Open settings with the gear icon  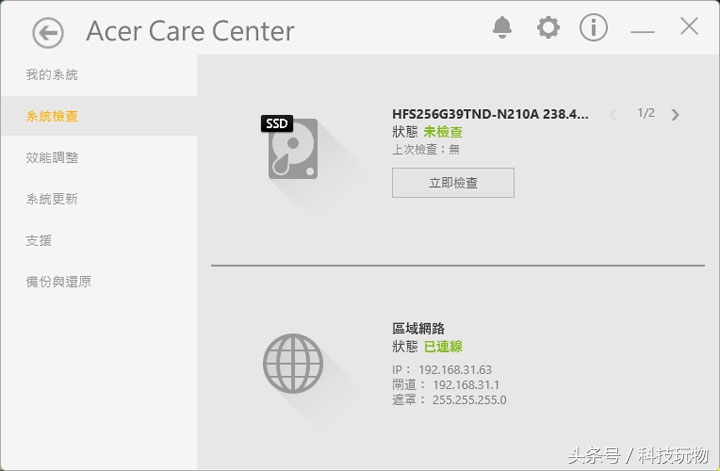pyautogui.click(x=548, y=28)
